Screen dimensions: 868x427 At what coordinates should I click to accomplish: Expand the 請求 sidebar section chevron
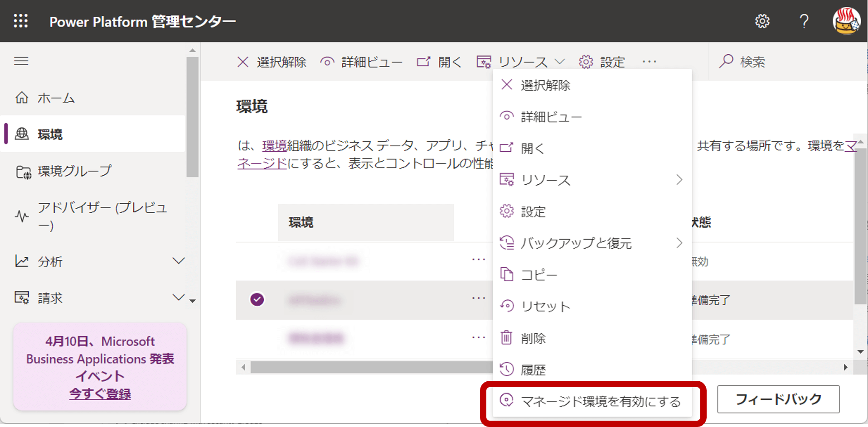(179, 297)
